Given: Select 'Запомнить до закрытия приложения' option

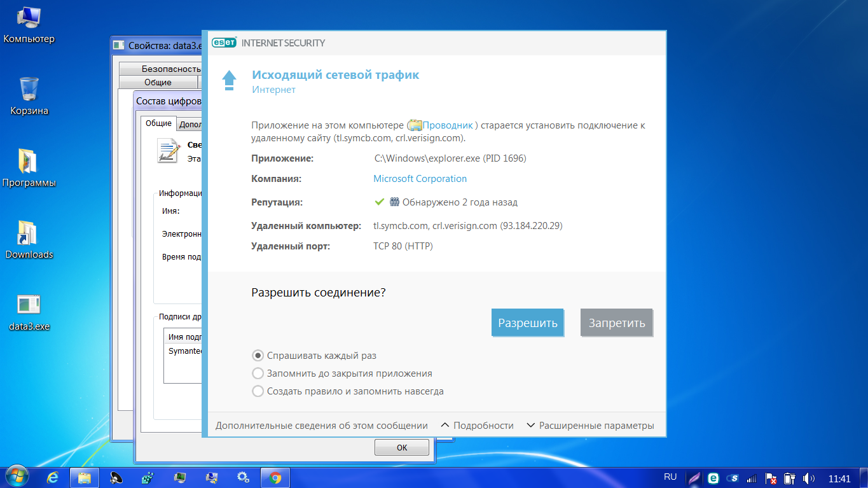Looking at the screenshot, I should 342,373.
